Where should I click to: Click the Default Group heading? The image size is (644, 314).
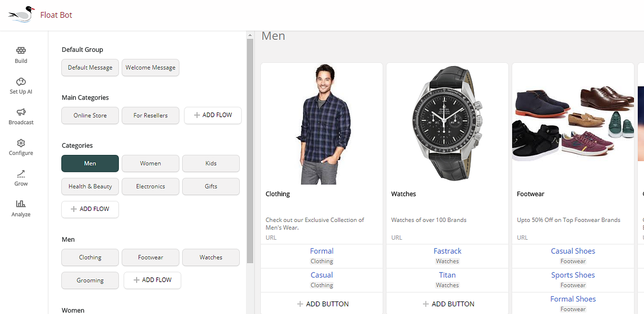coord(82,50)
